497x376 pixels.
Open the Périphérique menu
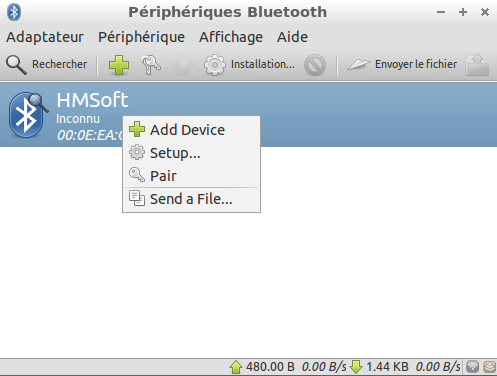pyautogui.click(x=141, y=37)
